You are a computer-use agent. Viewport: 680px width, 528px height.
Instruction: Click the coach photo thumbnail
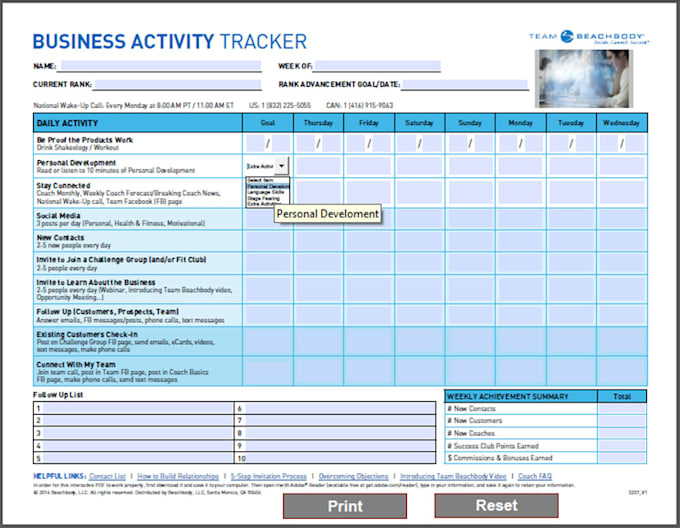583,78
